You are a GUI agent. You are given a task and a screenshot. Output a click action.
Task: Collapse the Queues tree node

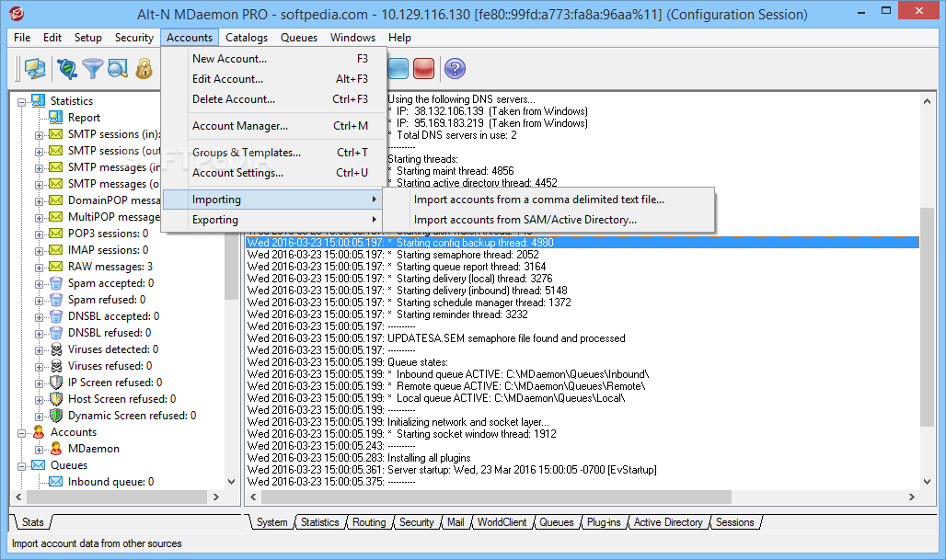(22, 466)
